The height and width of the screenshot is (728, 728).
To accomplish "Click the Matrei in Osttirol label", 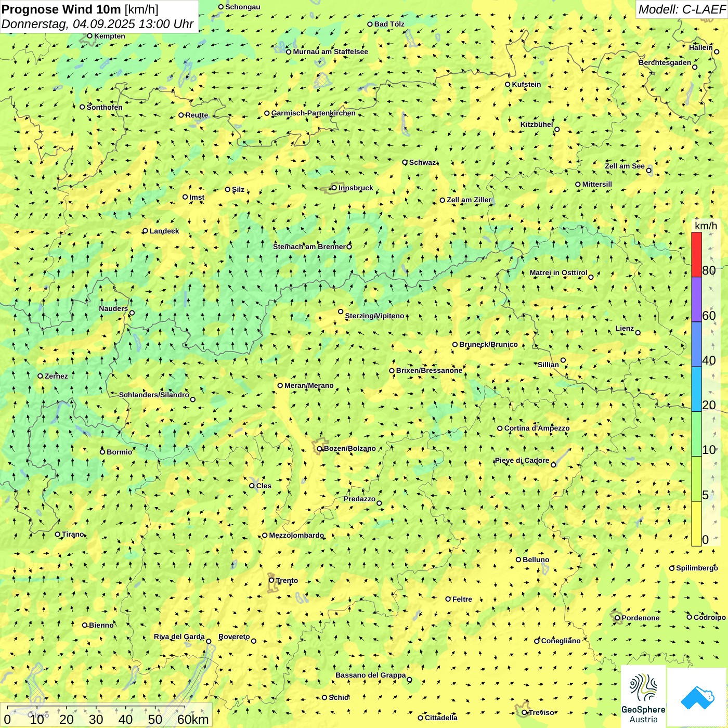I will click(x=558, y=272).
